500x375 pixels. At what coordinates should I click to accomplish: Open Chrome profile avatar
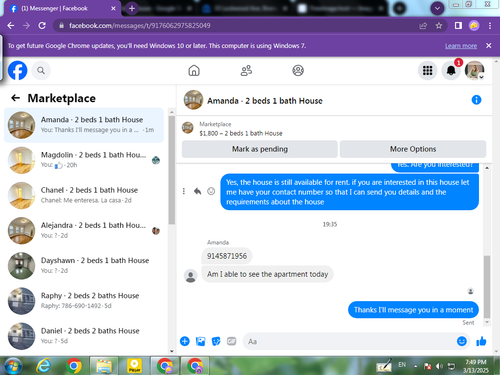(474, 25)
